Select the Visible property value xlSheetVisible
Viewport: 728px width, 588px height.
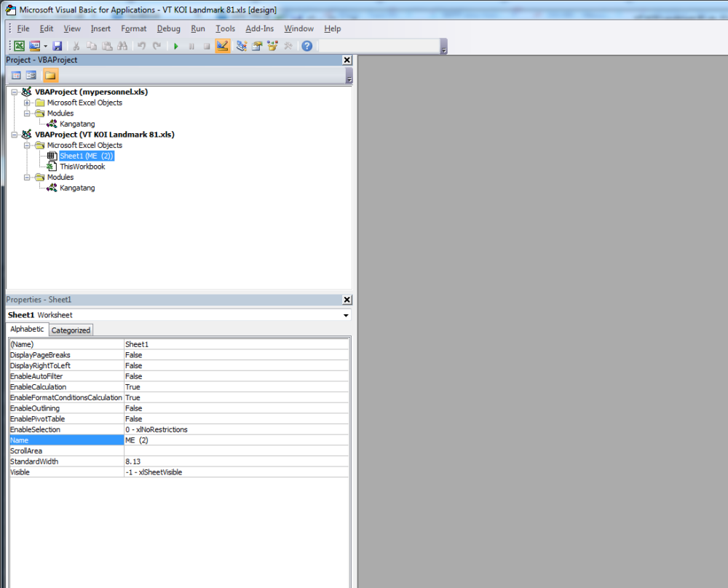tap(237, 472)
